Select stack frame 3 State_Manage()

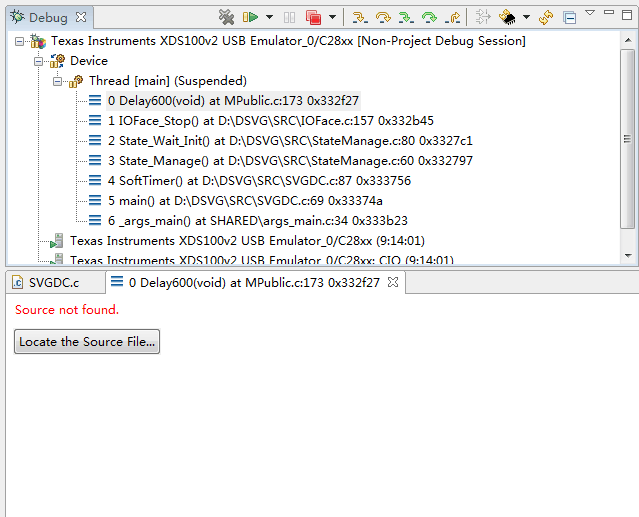290,161
